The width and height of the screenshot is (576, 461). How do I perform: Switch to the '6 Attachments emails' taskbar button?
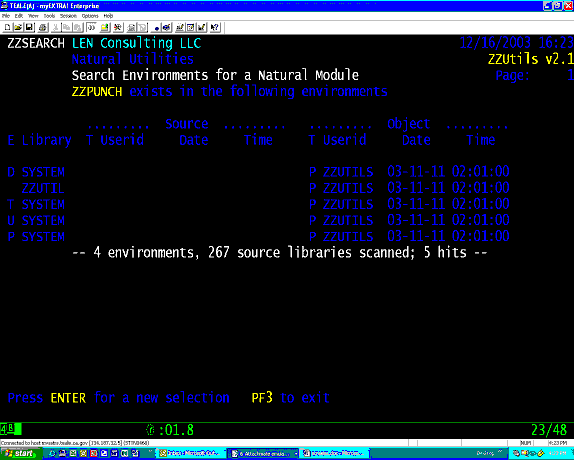pos(263,454)
